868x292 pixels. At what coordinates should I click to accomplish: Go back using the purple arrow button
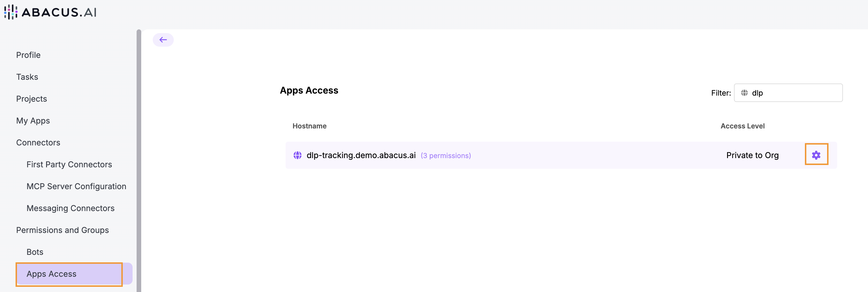(x=163, y=40)
